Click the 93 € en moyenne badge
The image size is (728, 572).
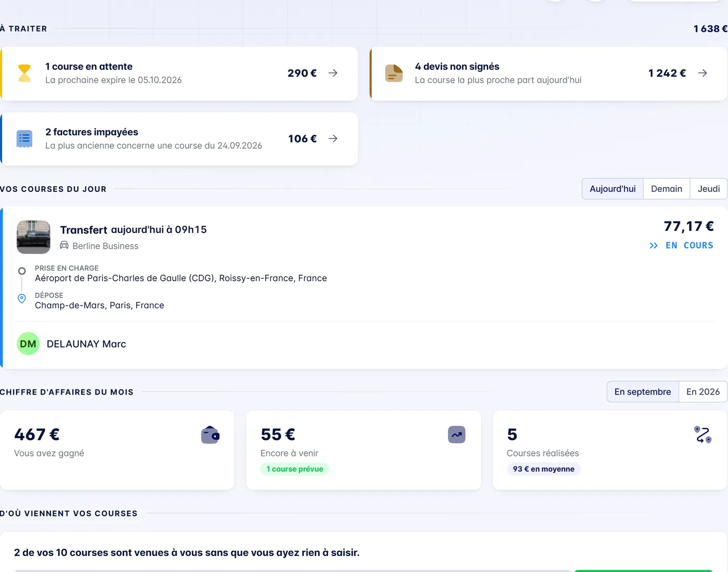(x=543, y=469)
